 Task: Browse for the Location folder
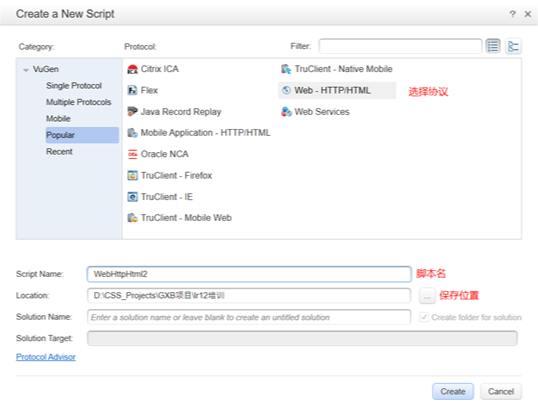[x=427, y=296]
